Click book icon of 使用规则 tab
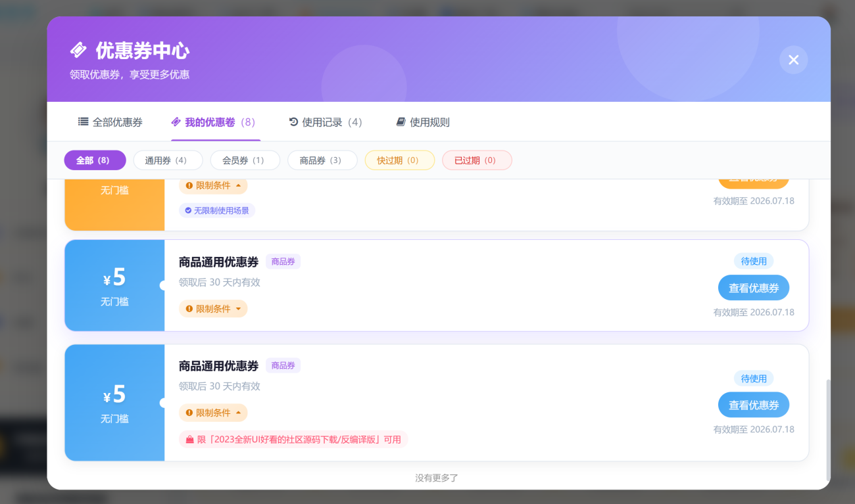This screenshot has width=855, height=504. 401,122
